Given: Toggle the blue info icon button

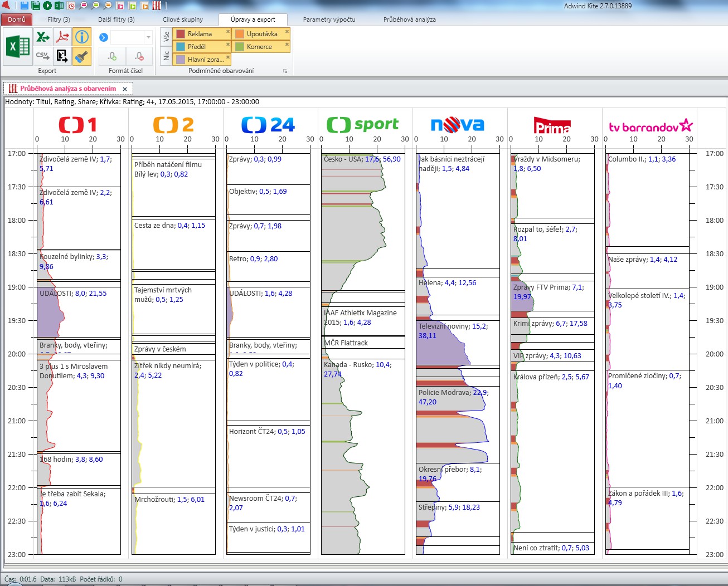Looking at the screenshot, I should tap(82, 37).
